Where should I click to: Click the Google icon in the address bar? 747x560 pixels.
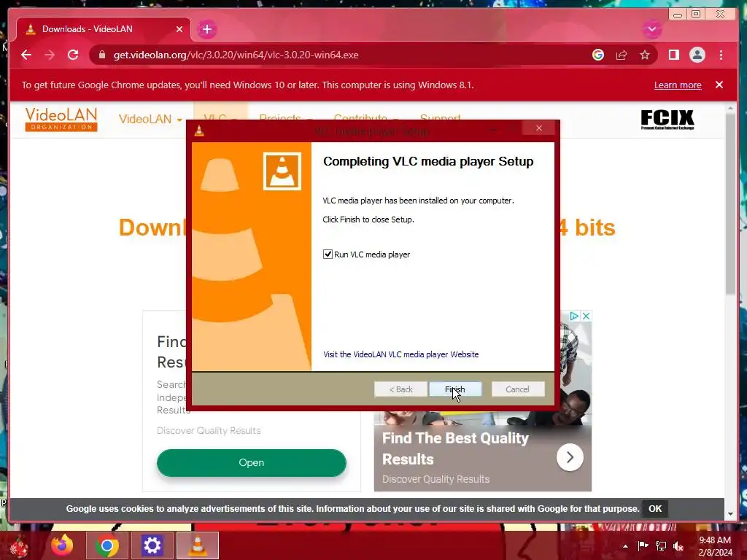tap(598, 55)
